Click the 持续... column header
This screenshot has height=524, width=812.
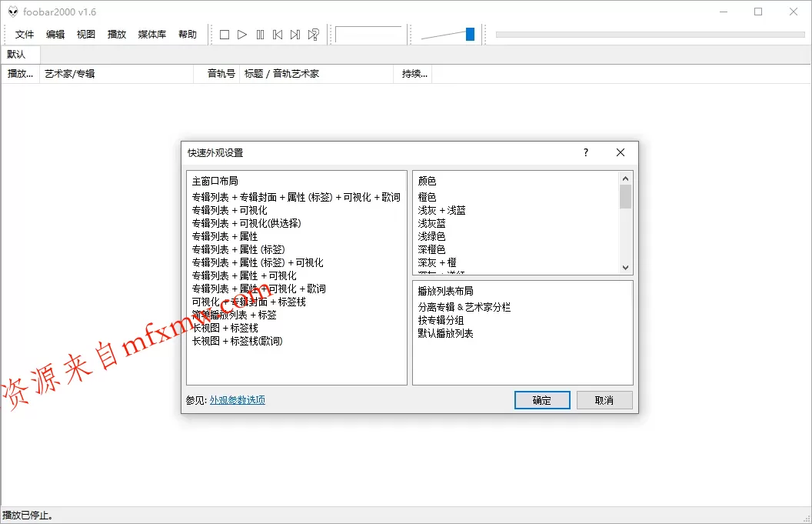(413, 74)
